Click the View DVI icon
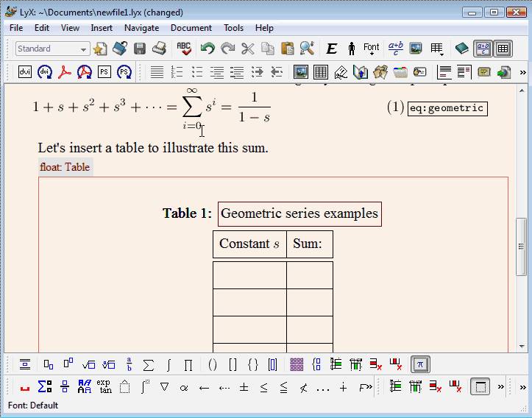This screenshot has height=418, width=532. [x=24, y=72]
